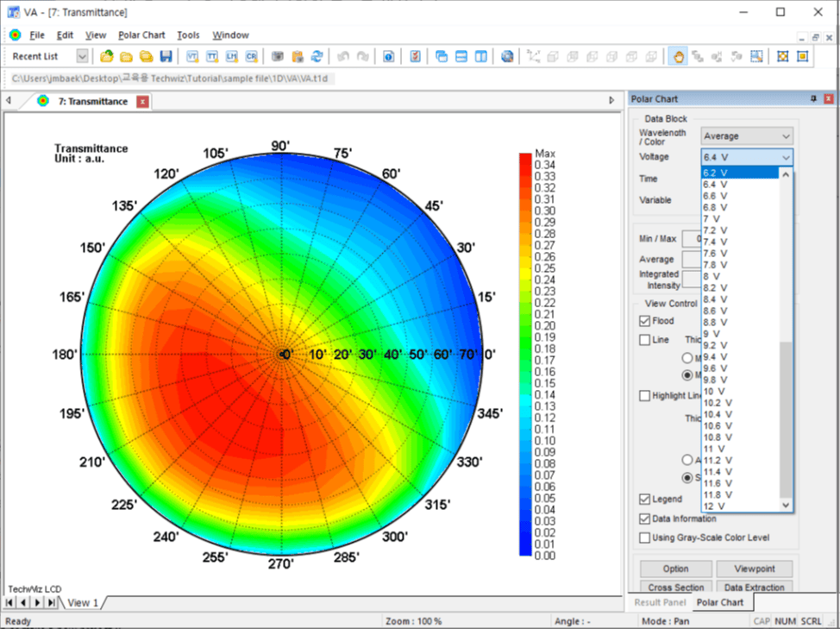Click the VT chart toolbar icon

click(191, 56)
